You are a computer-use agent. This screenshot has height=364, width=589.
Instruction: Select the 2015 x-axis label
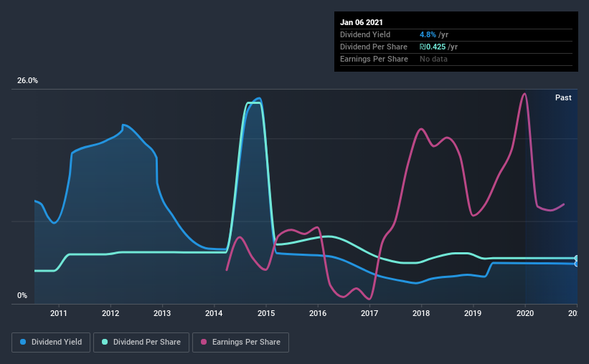click(x=266, y=313)
